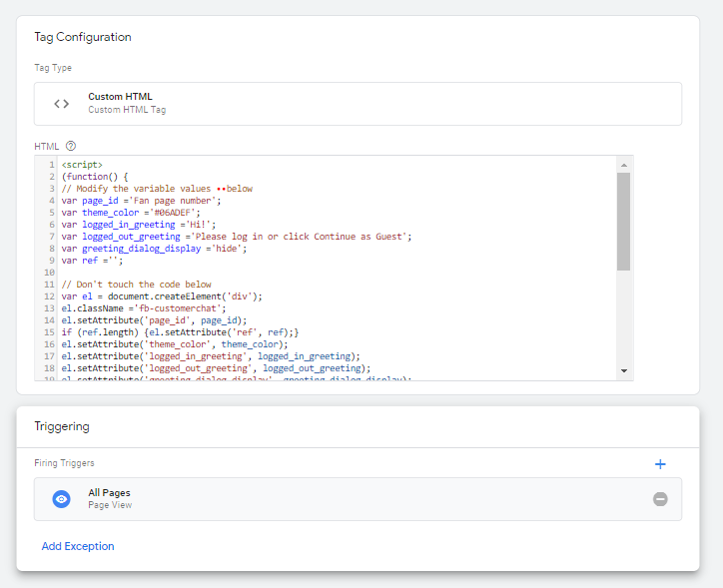Image resolution: width=723 pixels, height=588 pixels.
Task: Select the Custom HTML tag type box
Action: (358, 104)
